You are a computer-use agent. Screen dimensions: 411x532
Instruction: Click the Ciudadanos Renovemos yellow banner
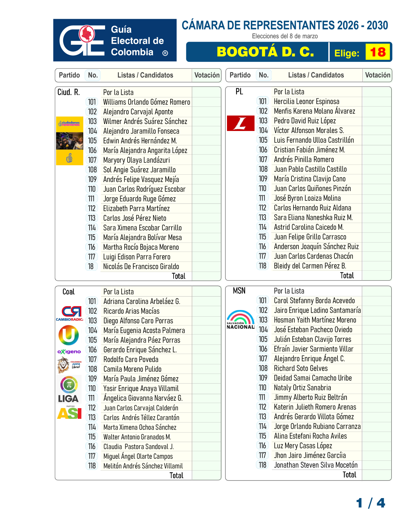(x=70, y=124)
